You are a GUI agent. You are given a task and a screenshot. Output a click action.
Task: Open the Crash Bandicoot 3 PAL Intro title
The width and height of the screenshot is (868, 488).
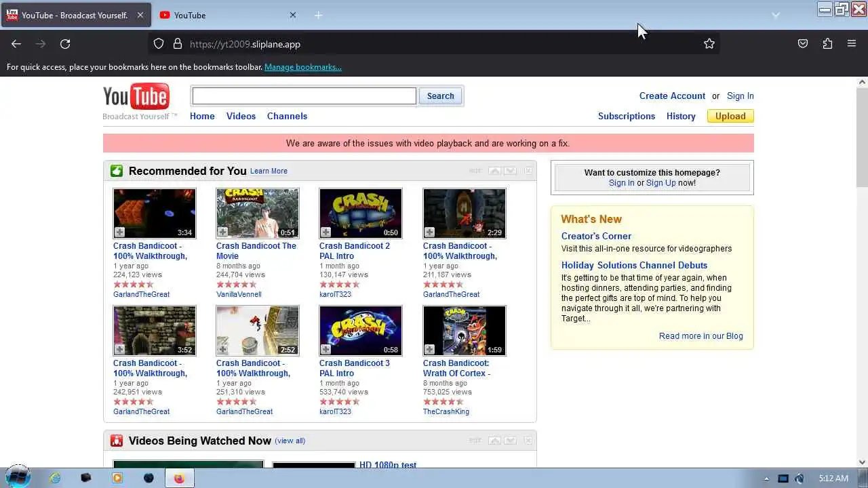[x=355, y=368]
